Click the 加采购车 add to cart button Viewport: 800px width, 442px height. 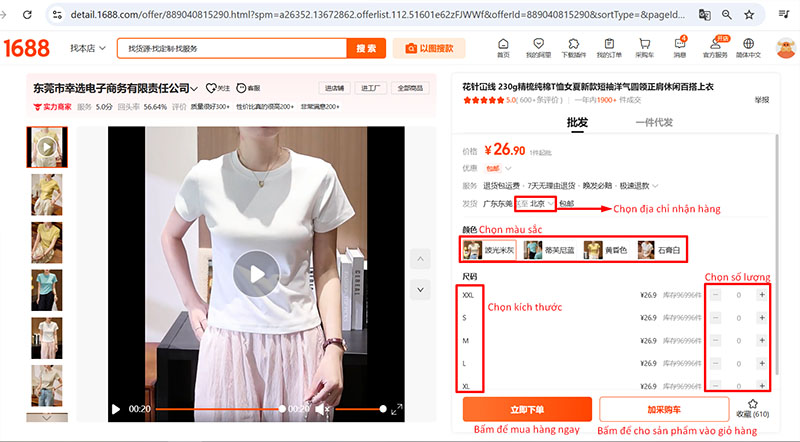pos(663,409)
